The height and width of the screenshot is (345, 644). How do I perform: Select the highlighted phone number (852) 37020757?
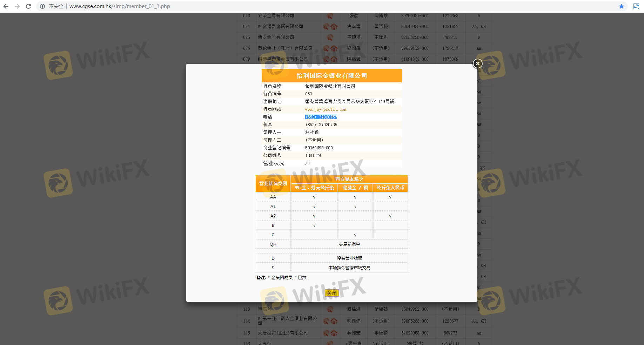coord(321,117)
